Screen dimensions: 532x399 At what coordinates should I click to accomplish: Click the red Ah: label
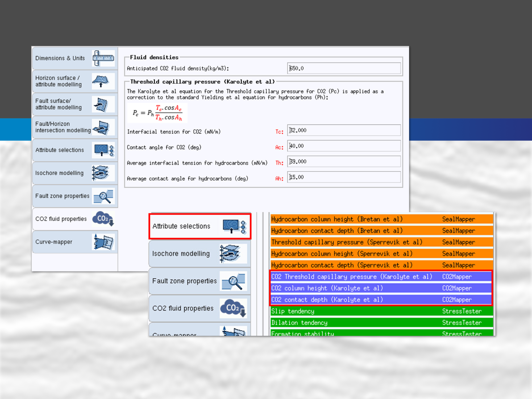279,179
